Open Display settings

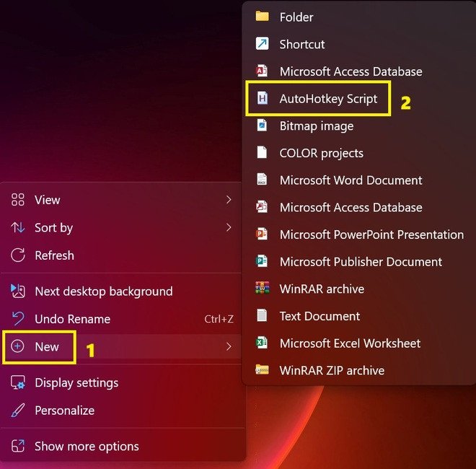click(121, 382)
